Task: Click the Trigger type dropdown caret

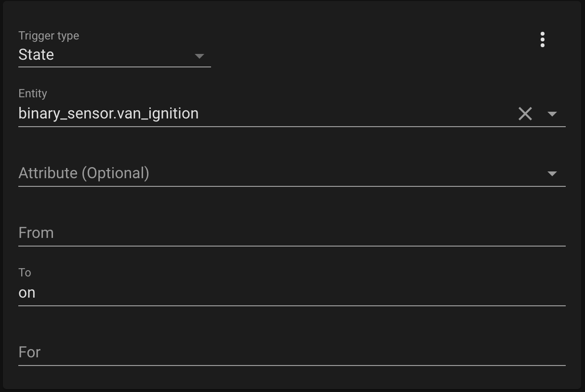Action: pyautogui.click(x=199, y=56)
